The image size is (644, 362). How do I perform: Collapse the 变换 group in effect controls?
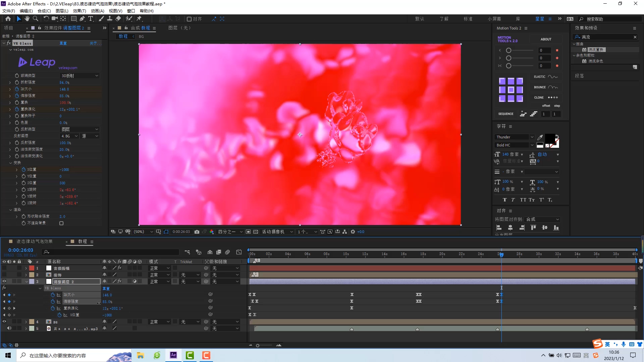[x=11, y=163]
